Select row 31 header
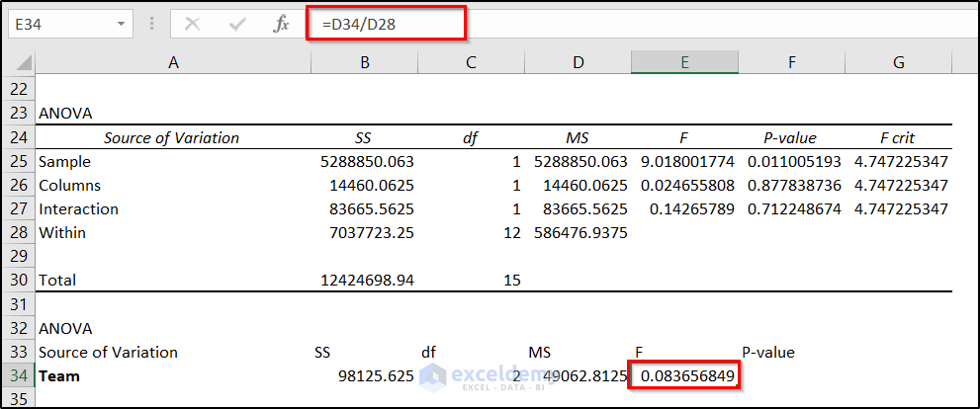Screen dimensions: 980x409 click(x=20, y=304)
